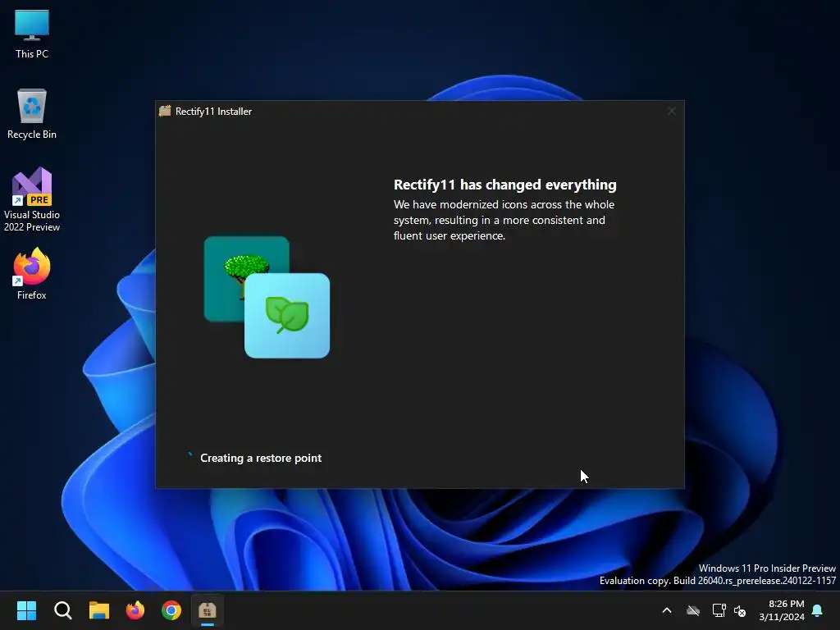Click Rectify11 Installer title bar icon
Viewport: 840px width, 630px height.
coord(165,111)
